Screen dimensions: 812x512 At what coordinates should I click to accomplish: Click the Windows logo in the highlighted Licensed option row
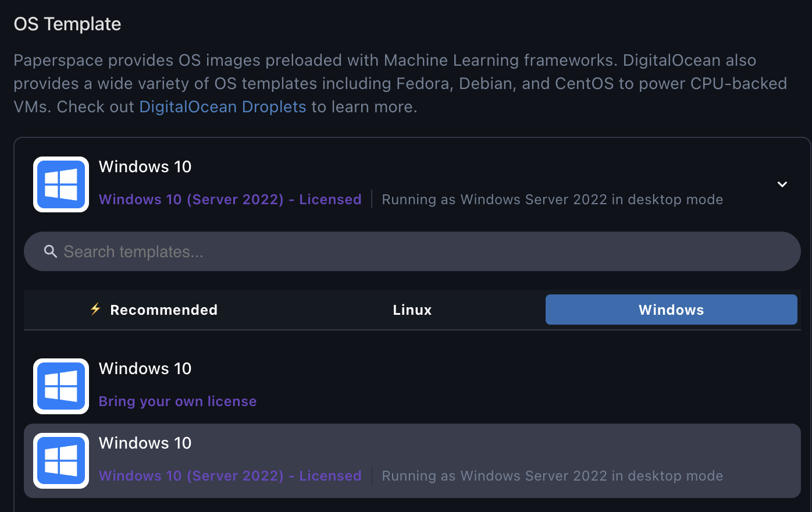click(x=61, y=461)
